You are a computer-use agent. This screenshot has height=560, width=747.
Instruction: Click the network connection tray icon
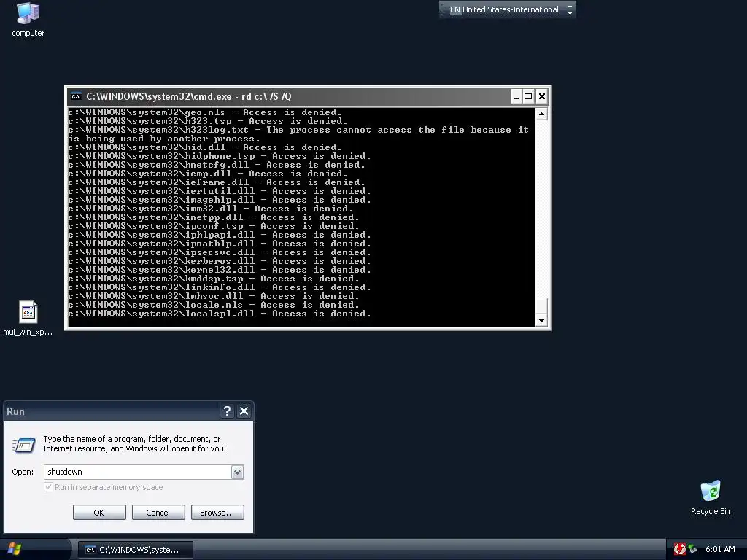click(692, 549)
